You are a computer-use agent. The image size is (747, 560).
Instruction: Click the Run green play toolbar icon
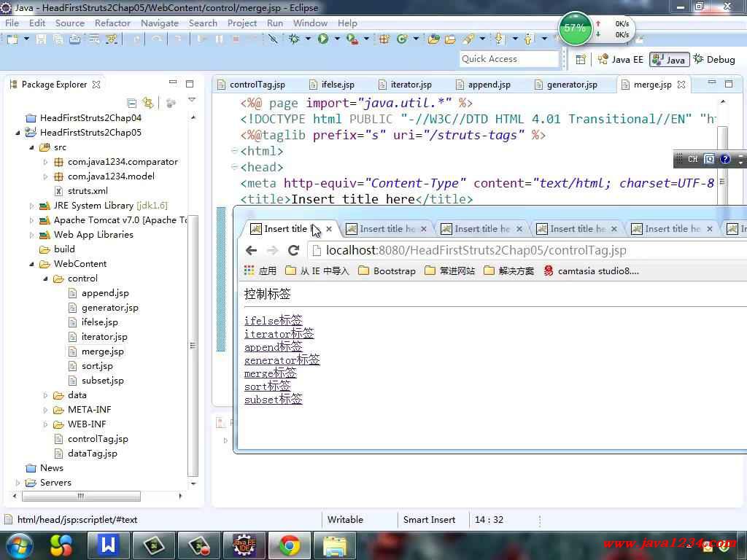click(322, 39)
